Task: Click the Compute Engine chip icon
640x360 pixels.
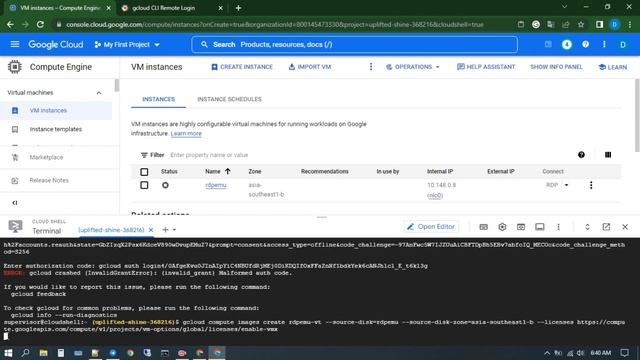Action: click(x=15, y=67)
